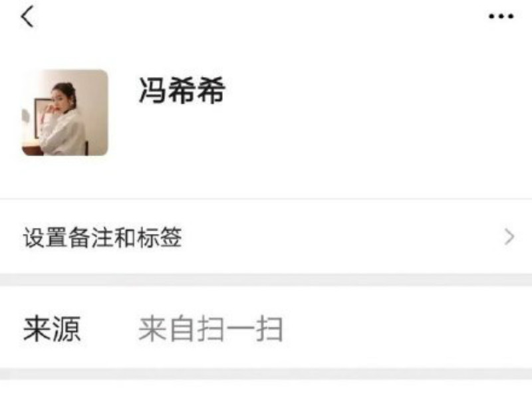Tap the 标签 characters in the settings row

pos(160,237)
